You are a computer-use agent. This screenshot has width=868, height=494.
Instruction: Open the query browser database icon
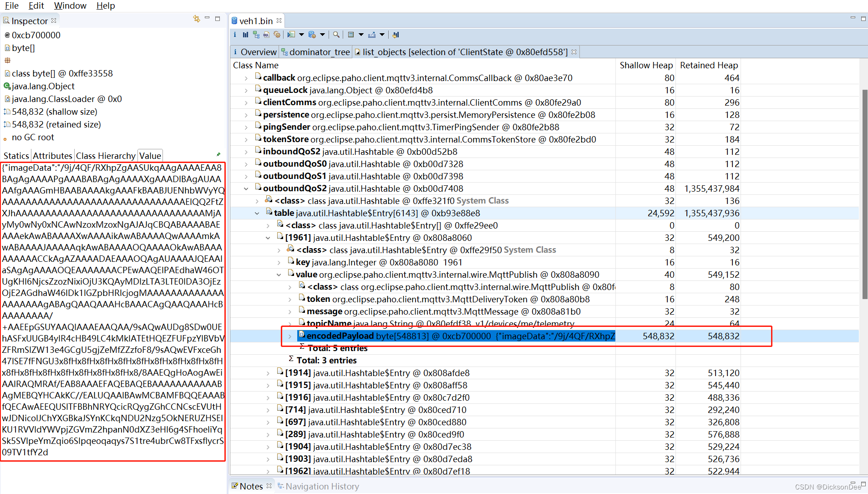(x=312, y=35)
